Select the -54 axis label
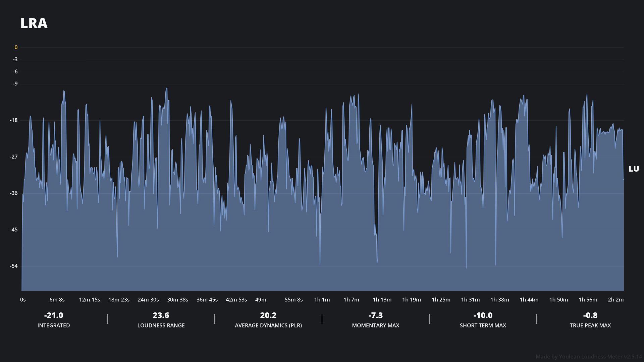This screenshot has height=362, width=644. pos(14,266)
